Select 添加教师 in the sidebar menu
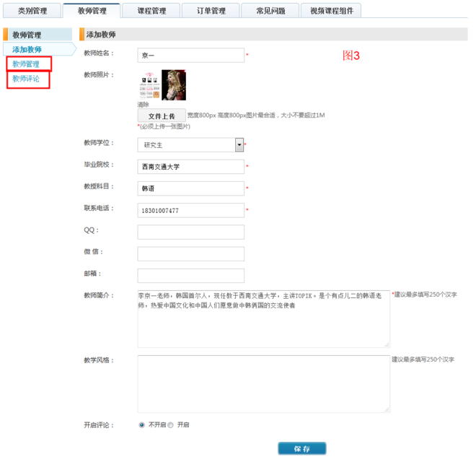Image resolution: width=476 pixels, height=457 pixels. (27, 49)
